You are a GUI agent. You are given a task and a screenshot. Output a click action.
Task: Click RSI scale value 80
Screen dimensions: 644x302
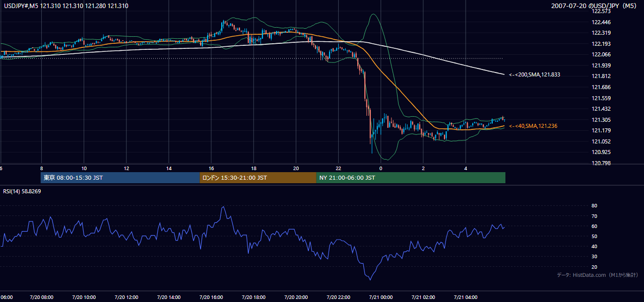(595, 206)
